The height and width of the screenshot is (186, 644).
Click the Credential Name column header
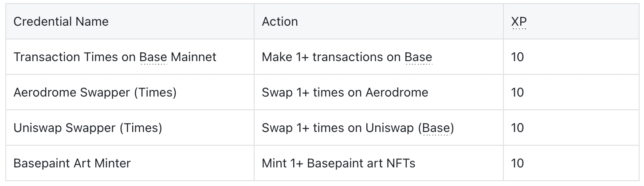click(61, 21)
